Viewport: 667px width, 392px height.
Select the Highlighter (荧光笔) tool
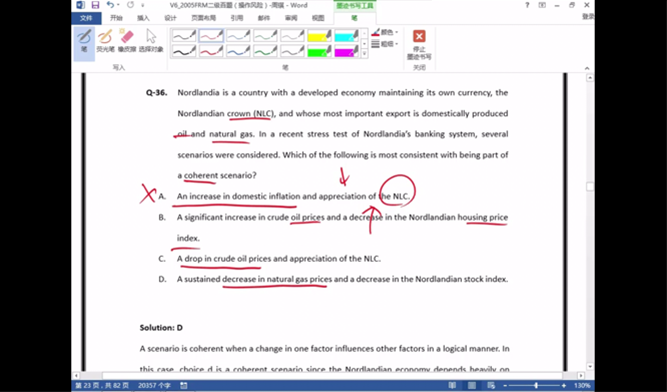pyautogui.click(x=105, y=41)
